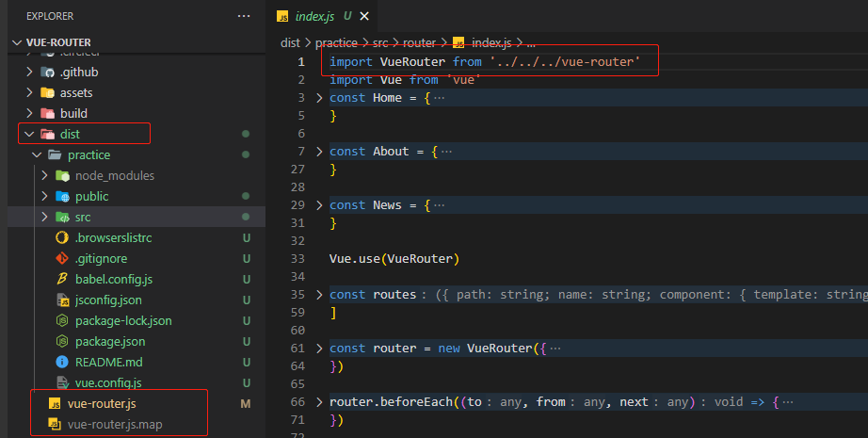
Task: Expand the router.beforeEach fold on line 66
Action: click(320, 402)
